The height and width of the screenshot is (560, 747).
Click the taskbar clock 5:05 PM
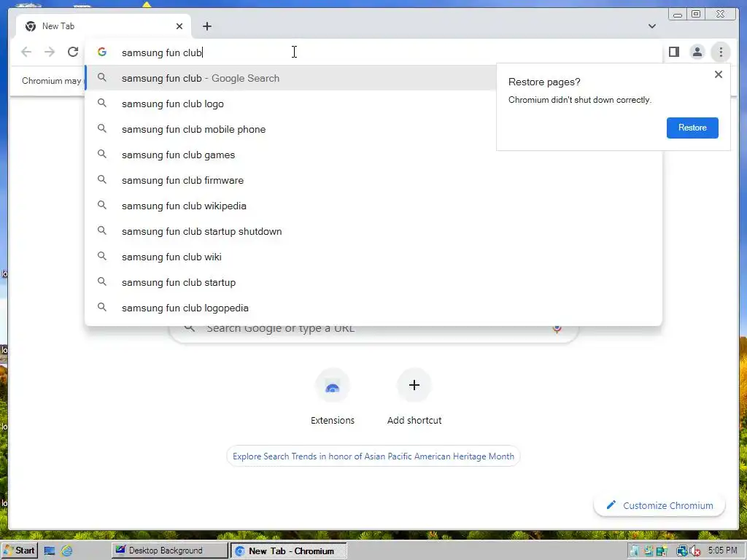[x=722, y=551]
